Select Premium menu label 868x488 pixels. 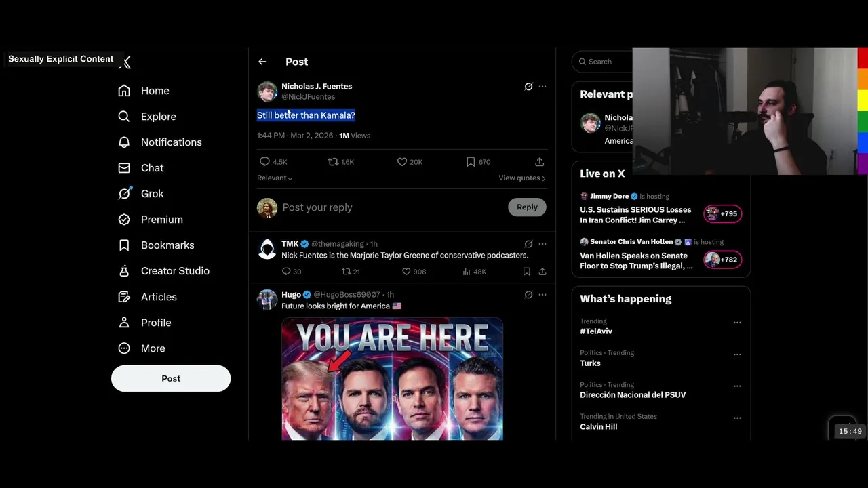coord(162,220)
